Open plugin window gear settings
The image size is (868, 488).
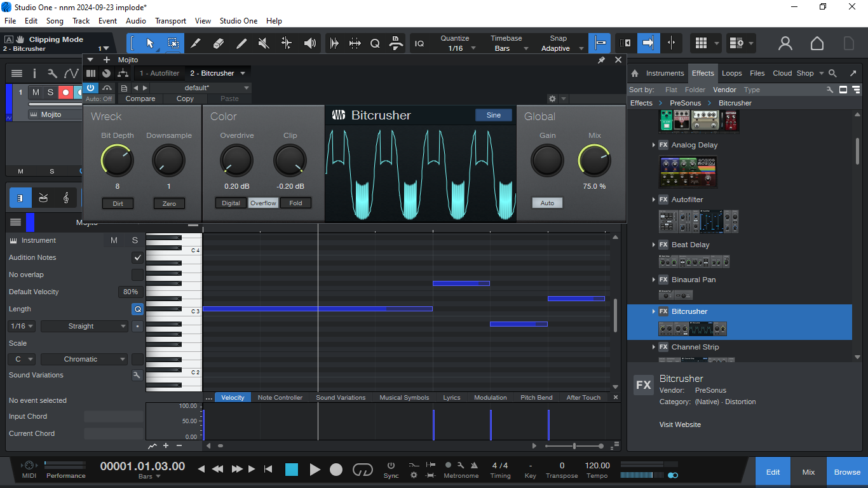point(552,98)
